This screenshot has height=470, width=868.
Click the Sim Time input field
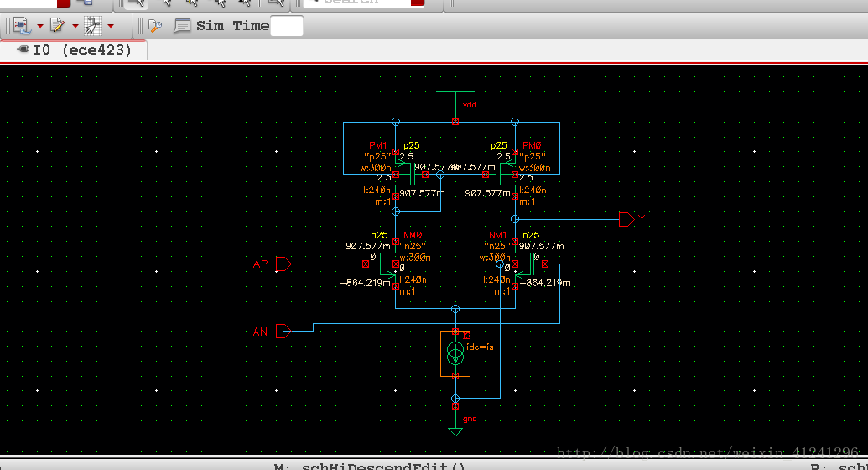click(287, 26)
